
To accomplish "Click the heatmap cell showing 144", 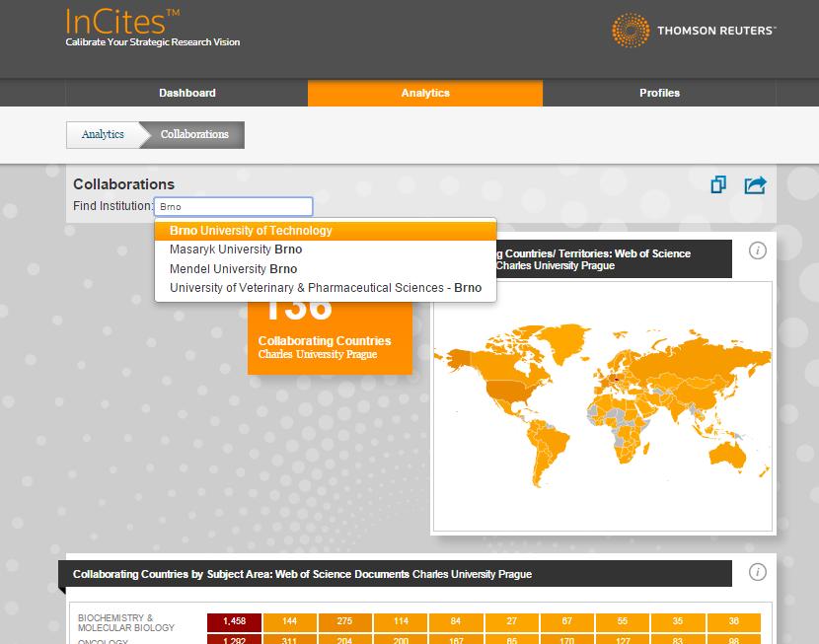I will pyautogui.click(x=289, y=621).
